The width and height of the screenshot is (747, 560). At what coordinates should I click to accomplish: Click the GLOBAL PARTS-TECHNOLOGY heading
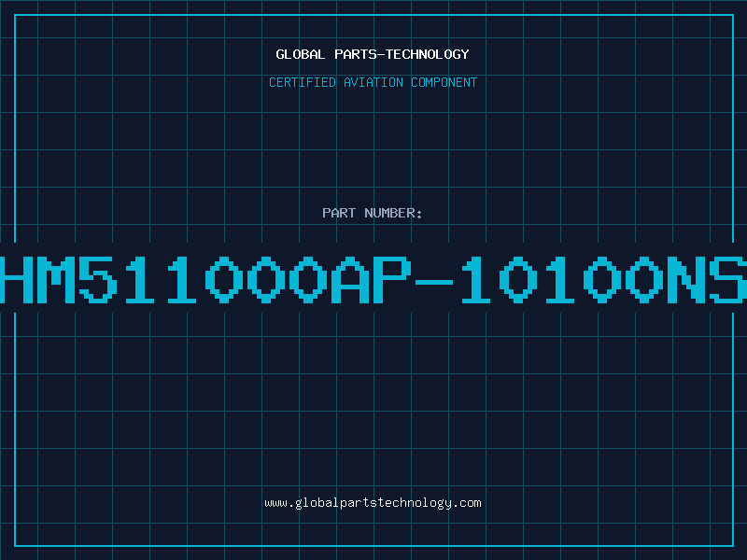[373, 54]
